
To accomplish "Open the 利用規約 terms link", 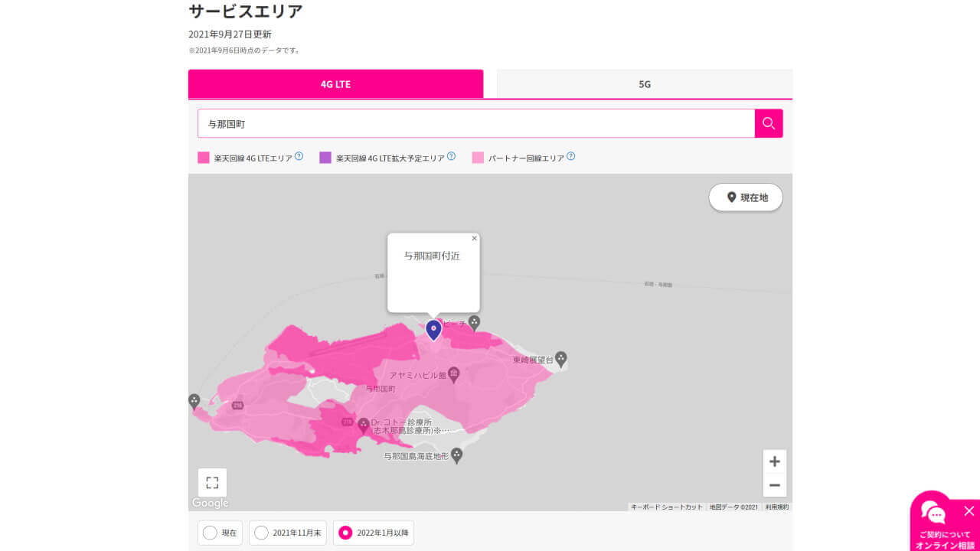I will coord(776,507).
